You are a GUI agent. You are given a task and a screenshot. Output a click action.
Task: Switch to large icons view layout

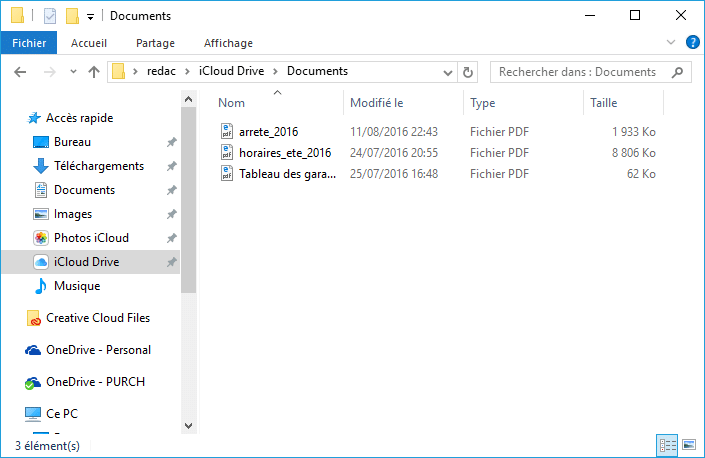click(x=689, y=445)
